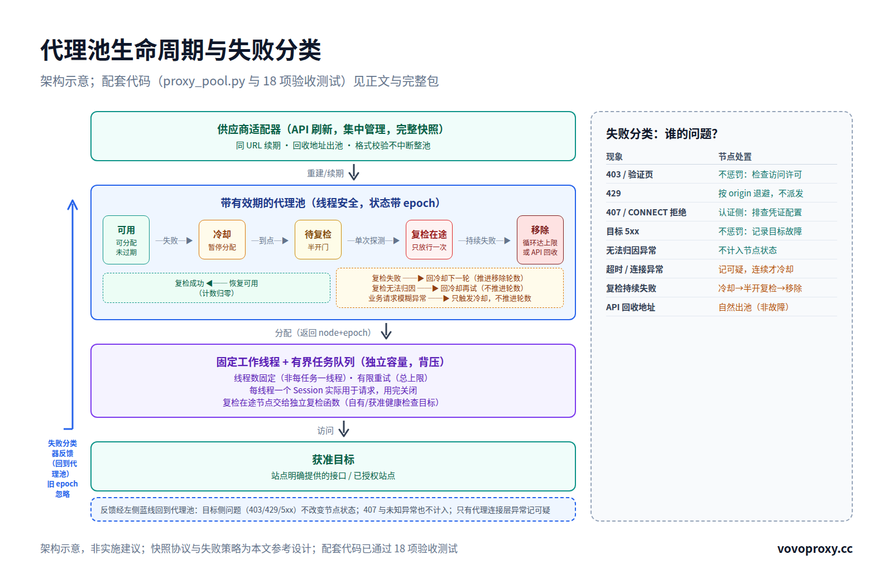Select the blue dashed note starting with "反馈经左侧蓝线回到代理池"
The height and width of the screenshot is (588, 893).
[333, 510]
